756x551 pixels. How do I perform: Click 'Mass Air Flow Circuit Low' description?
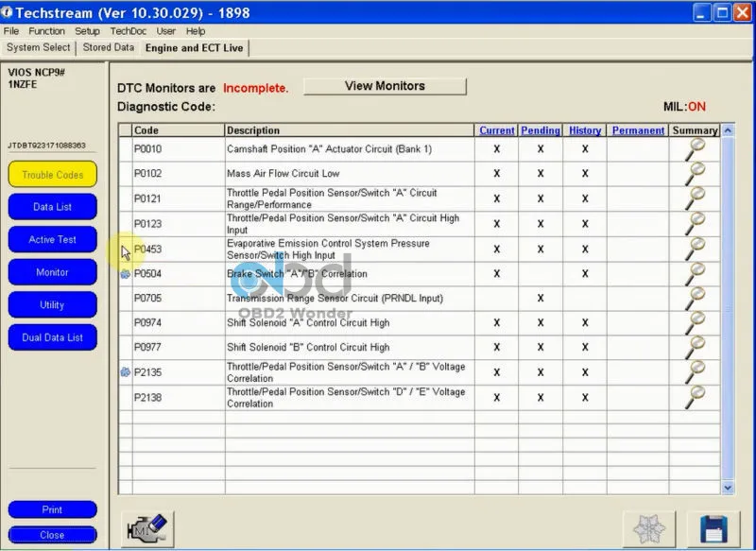pos(283,174)
